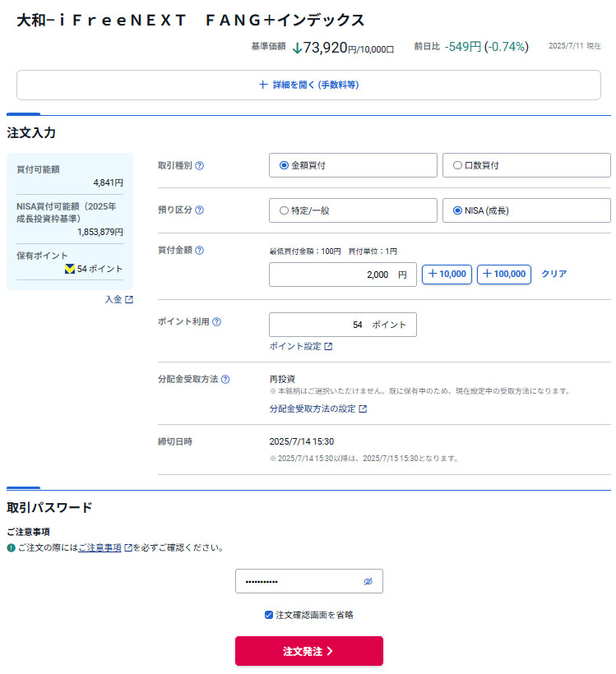Screen dimensions: 616x674
Task: Click help icon beside 買付金額
Action: [x=200, y=251]
